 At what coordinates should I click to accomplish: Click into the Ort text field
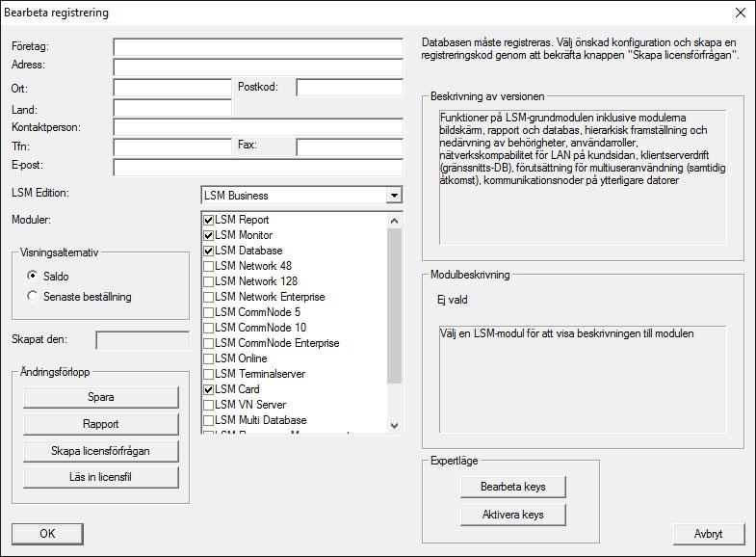click(x=172, y=88)
